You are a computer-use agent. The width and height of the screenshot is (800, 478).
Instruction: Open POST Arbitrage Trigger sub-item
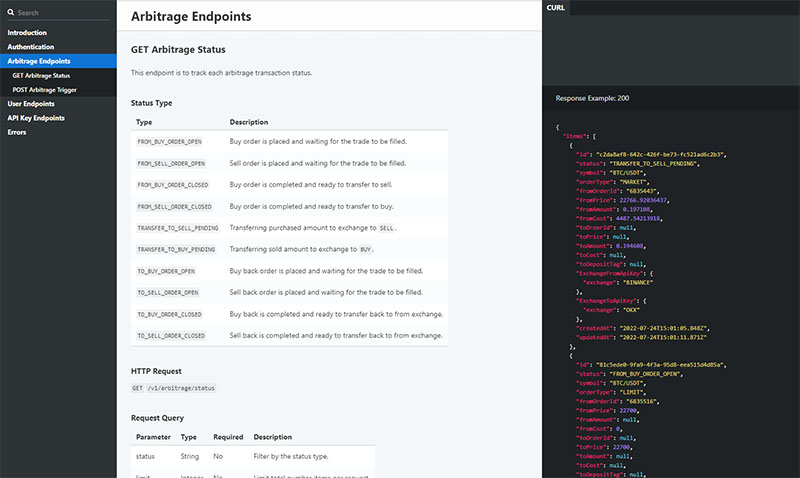tap(44, 89)
